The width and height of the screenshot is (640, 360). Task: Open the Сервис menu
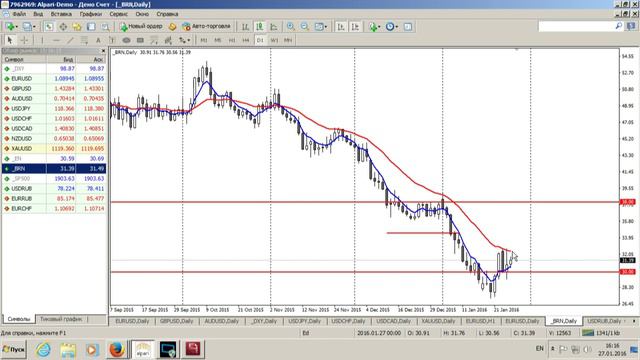[118, 14]
